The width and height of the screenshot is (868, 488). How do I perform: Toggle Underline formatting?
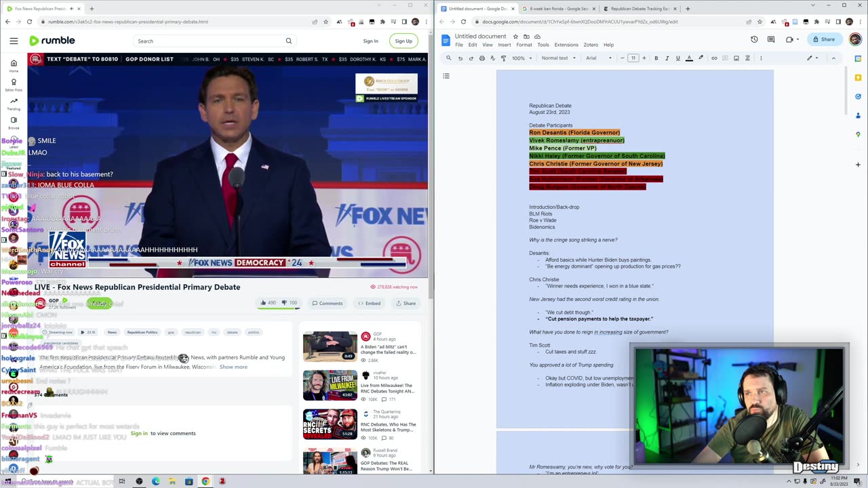[677, 58]
